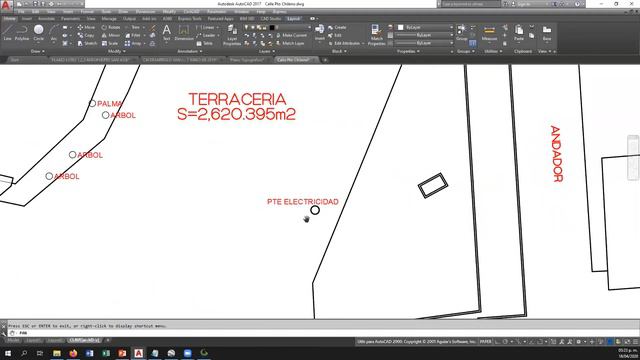
Task: Open the Annotate ribbon tab
Action: pyautogui.click(x=46, y=19)
